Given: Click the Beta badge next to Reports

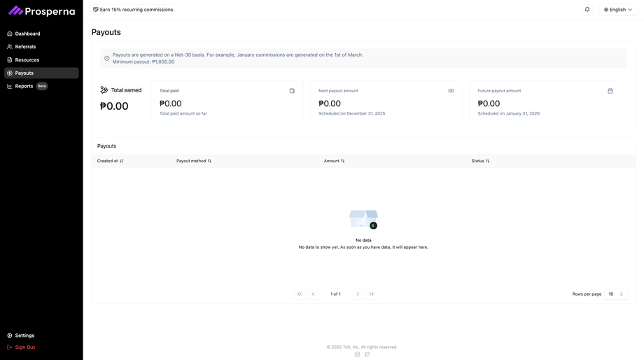Looking at the screenshot, I should 42,86.
